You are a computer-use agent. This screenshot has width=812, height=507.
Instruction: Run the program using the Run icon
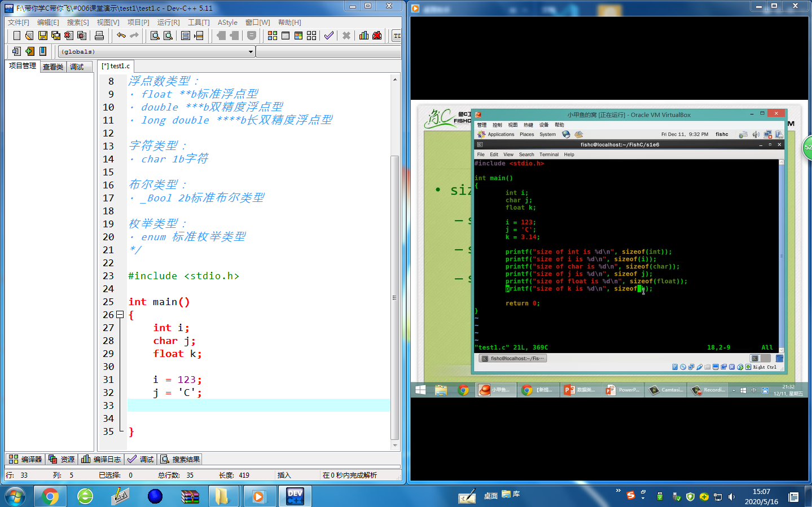coord(286,36)
